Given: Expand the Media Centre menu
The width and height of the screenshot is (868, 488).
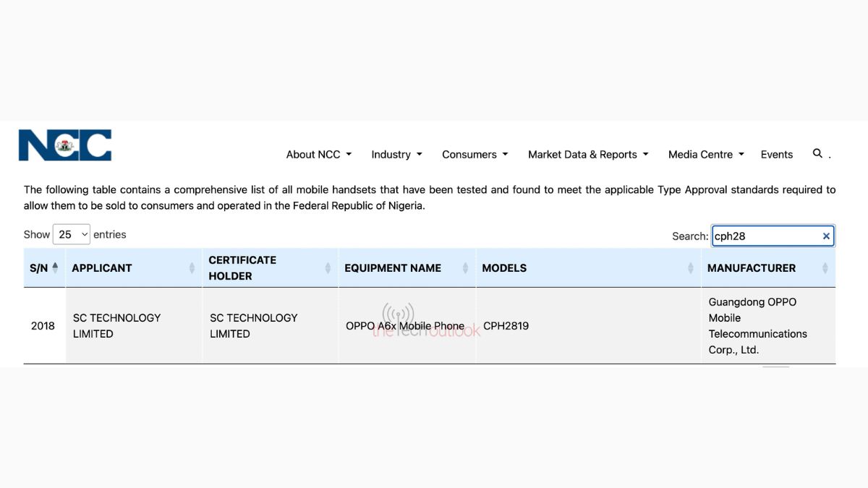Looking at the screenshot, I should point(705,155).
